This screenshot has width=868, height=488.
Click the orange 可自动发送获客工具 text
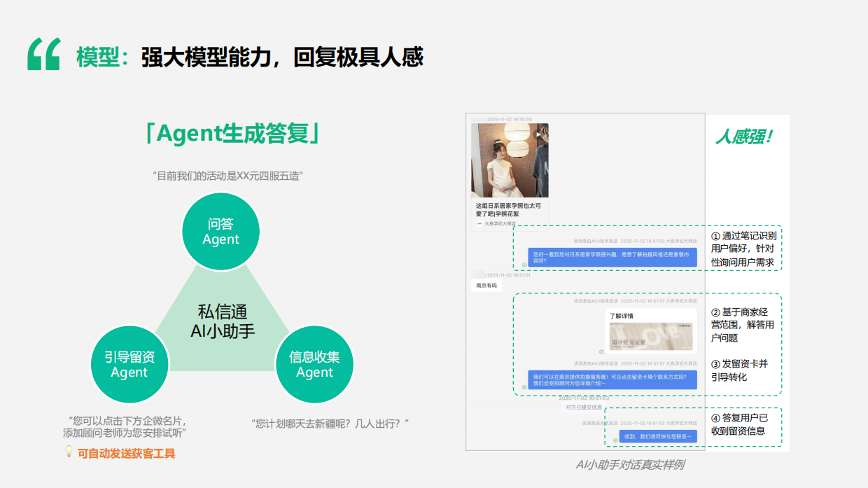pos(126,453)
